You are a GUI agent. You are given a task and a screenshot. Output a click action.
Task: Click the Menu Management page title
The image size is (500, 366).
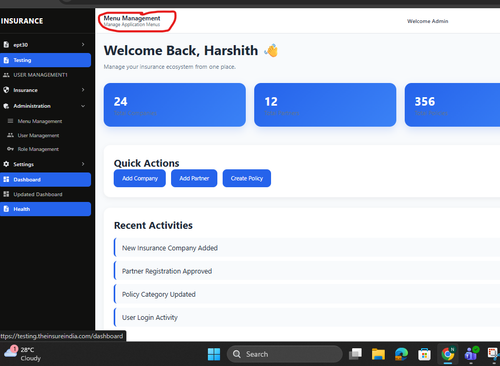(132, 18)
